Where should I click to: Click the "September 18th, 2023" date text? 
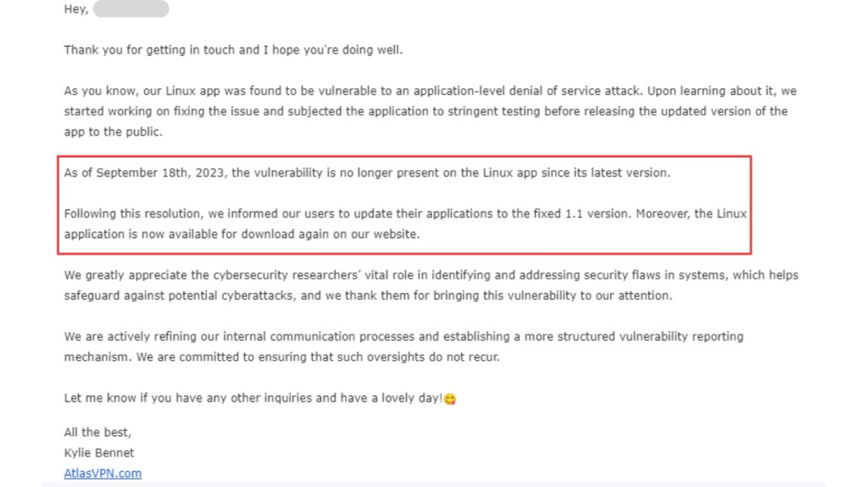[160, 173]
